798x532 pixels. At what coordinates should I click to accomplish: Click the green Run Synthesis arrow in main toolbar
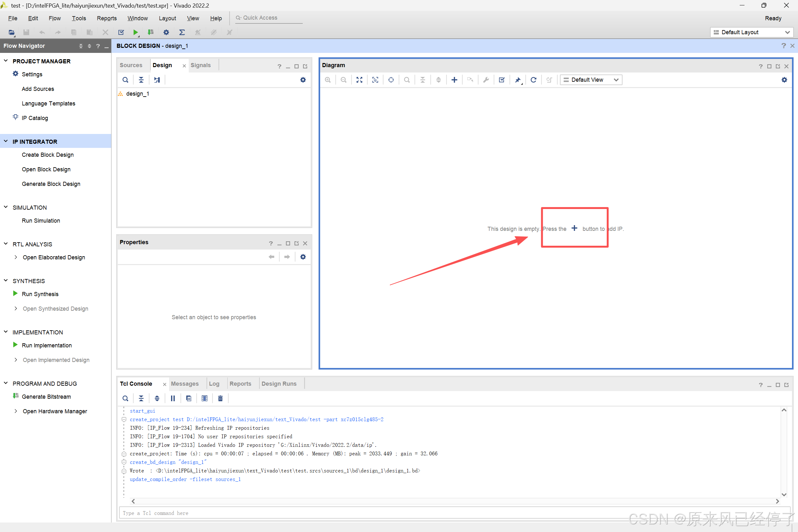click(136, 32)
